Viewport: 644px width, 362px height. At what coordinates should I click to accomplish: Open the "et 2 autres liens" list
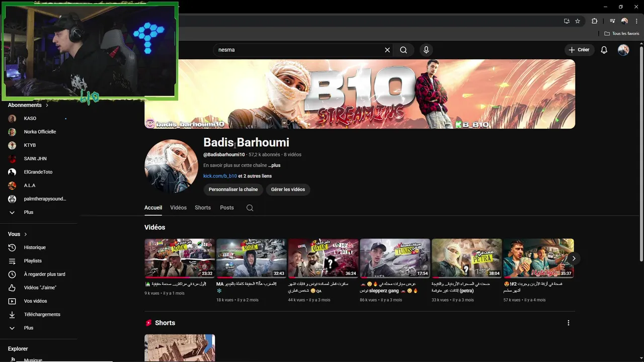[x=255, y=176]
